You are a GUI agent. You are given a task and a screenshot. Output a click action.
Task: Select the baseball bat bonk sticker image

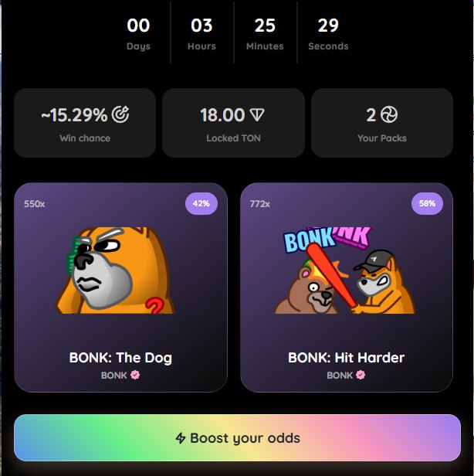point(344,270)
